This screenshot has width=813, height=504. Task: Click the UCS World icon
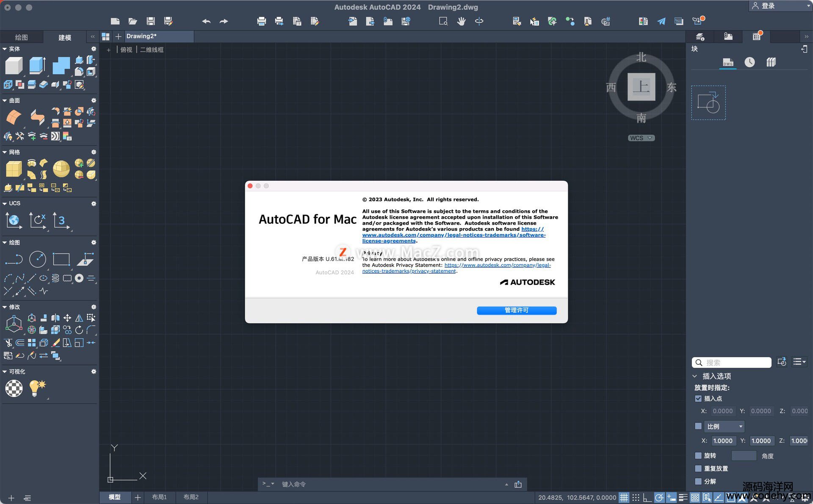(14, 220)
